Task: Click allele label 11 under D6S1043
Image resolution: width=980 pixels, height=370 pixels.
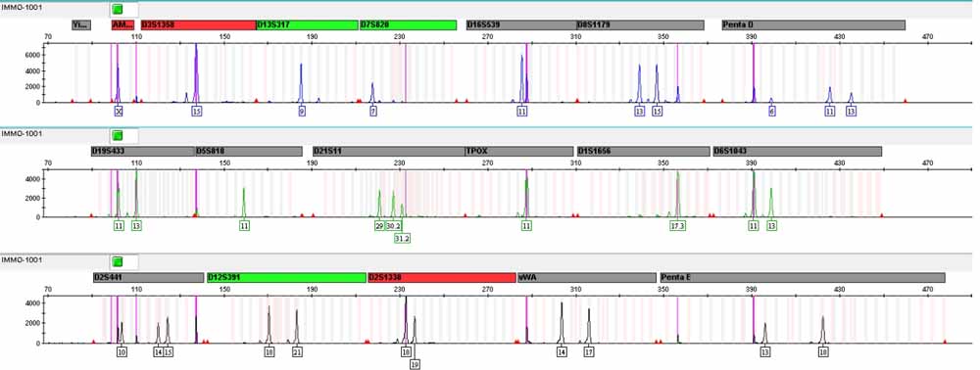Action: pos(754,226)
